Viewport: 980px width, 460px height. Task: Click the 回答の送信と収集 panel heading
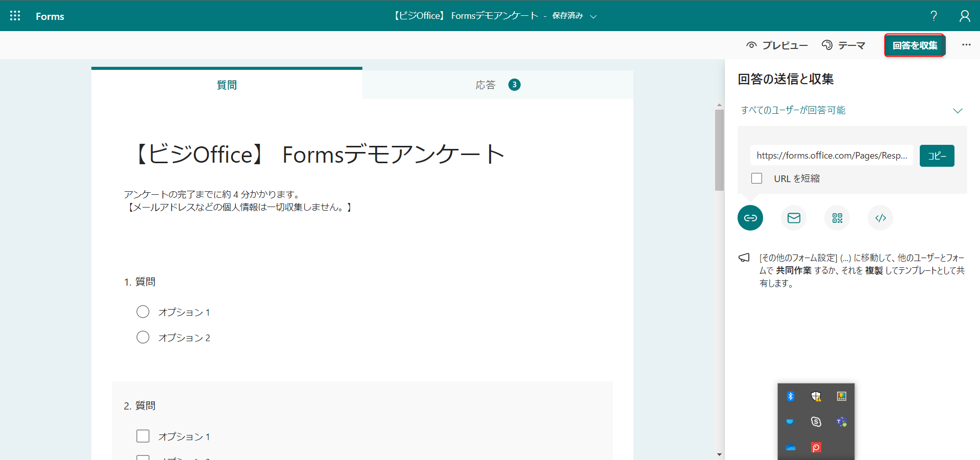point(786,79)
